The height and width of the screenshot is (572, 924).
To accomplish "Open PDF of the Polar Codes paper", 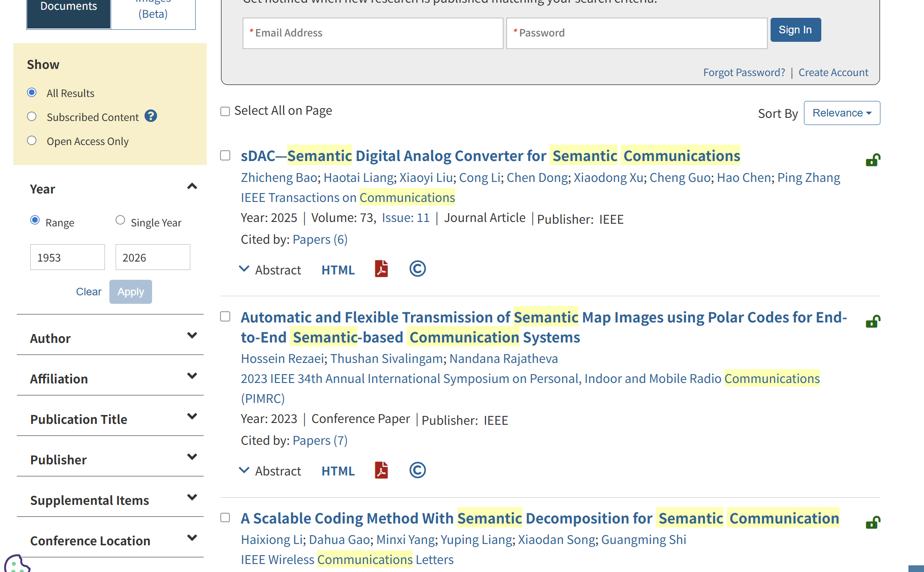I will pyautogui.click(x=381, y=470).
